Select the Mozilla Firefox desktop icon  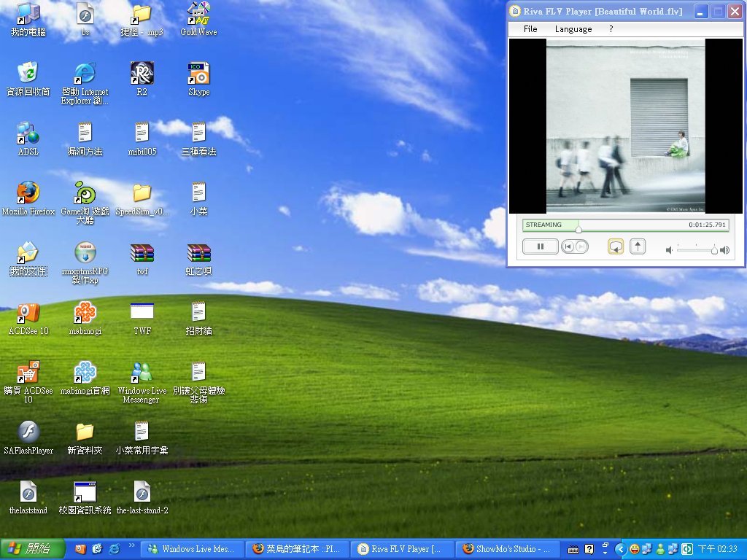click(28, 193)
